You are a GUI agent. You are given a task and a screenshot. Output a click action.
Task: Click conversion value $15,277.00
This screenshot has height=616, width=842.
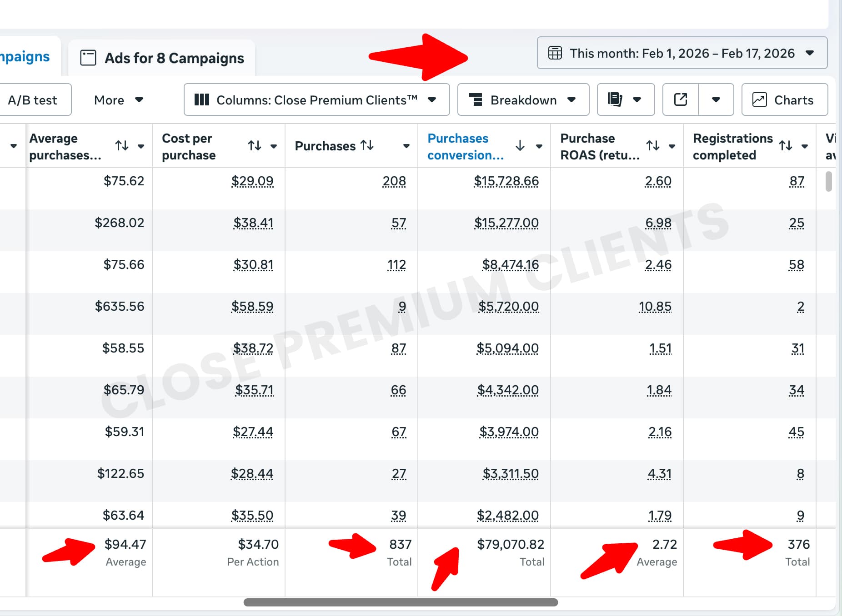click(x=506, y=223)
